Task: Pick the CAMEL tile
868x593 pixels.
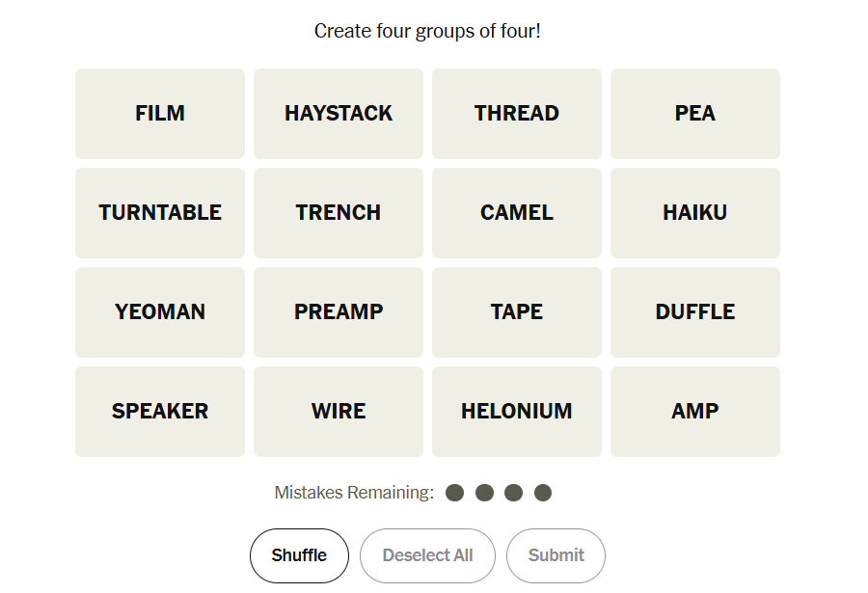Action: click(517, 213)
